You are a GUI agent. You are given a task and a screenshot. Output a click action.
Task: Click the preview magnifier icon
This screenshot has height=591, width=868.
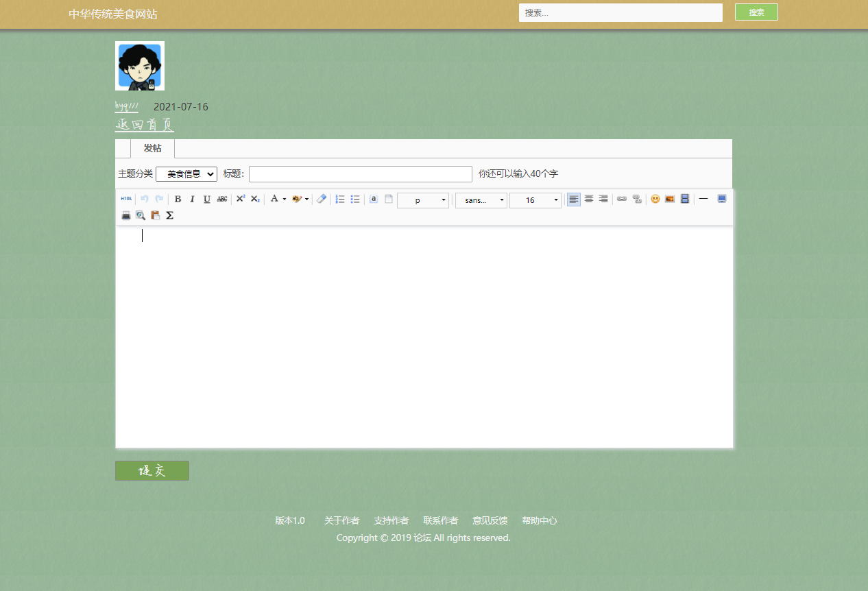141,215
